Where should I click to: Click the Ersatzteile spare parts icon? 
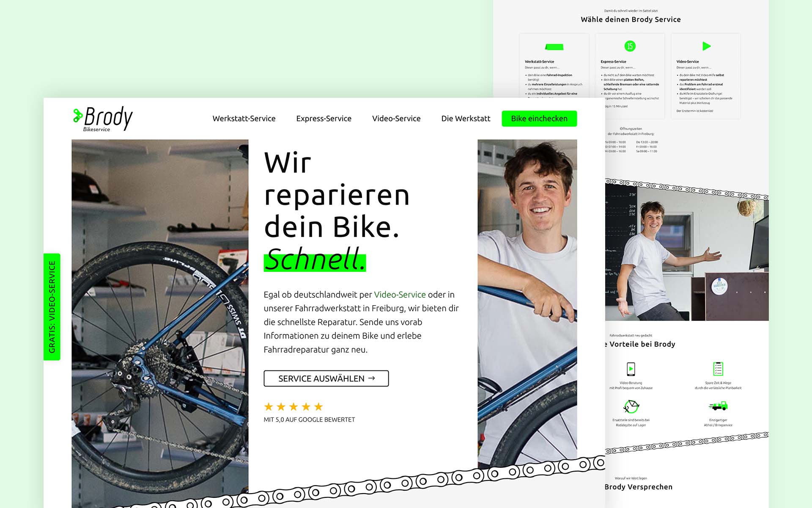click(x=631, y=406)
